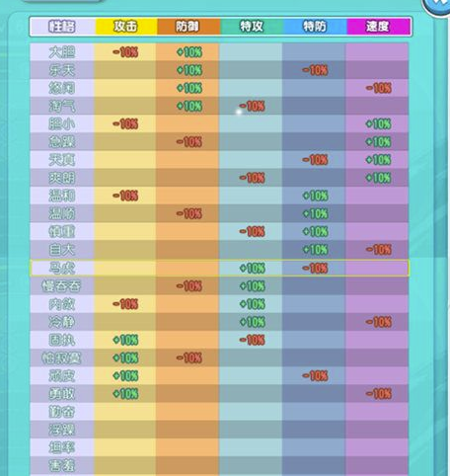Select the 浮躁 nature name
The image size is (450, 476).
(x=62, y=430)
